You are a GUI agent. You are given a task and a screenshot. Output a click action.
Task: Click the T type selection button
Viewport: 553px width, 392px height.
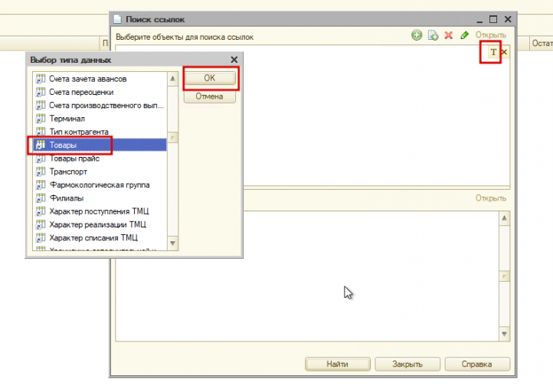coord(493,52)
